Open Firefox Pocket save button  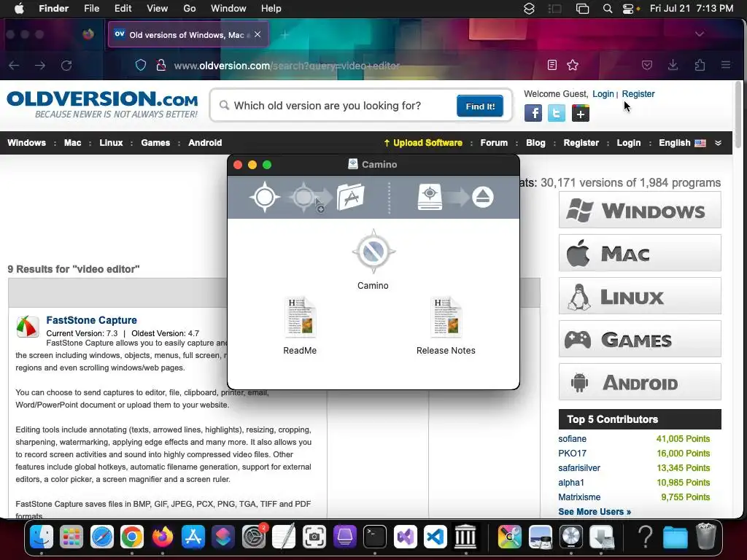[x=646, y=65]
